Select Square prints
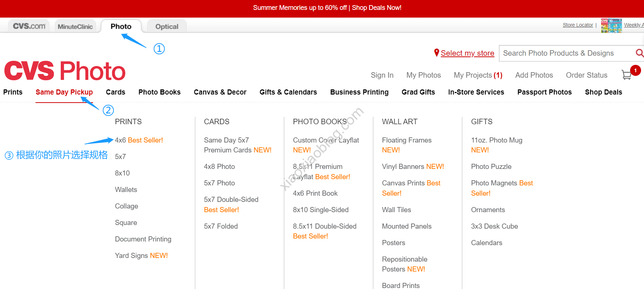Image resolution: width=644 pixels, height=299 pixels. (126, 222)
